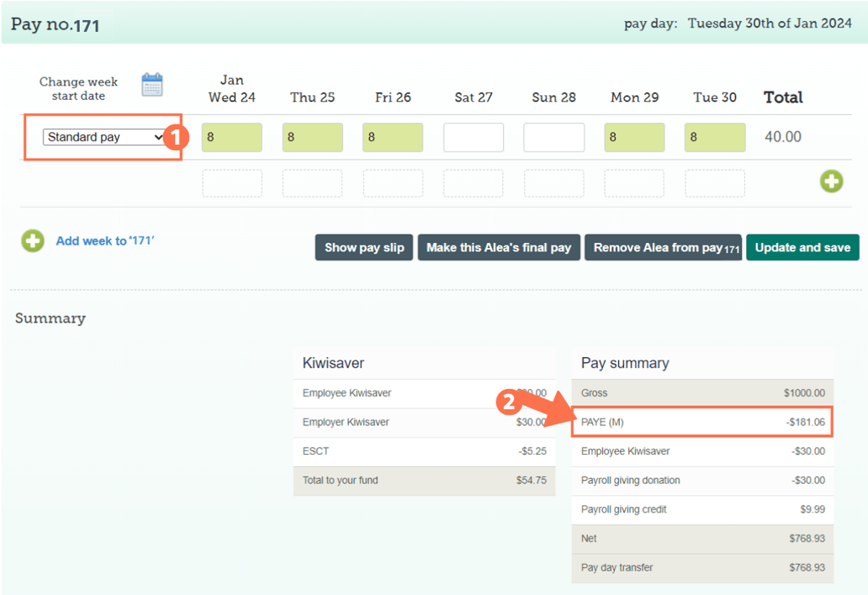This screenshot has width=868, height=595.
Task: Click the plus icon next to Add week link
Action: pyautogui.click(x=32, y=240)
